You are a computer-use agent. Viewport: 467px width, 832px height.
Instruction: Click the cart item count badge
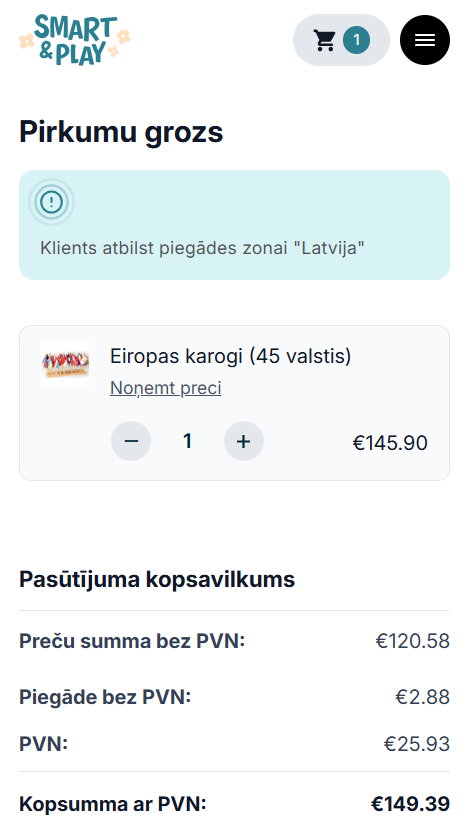[x=357, y=40]
